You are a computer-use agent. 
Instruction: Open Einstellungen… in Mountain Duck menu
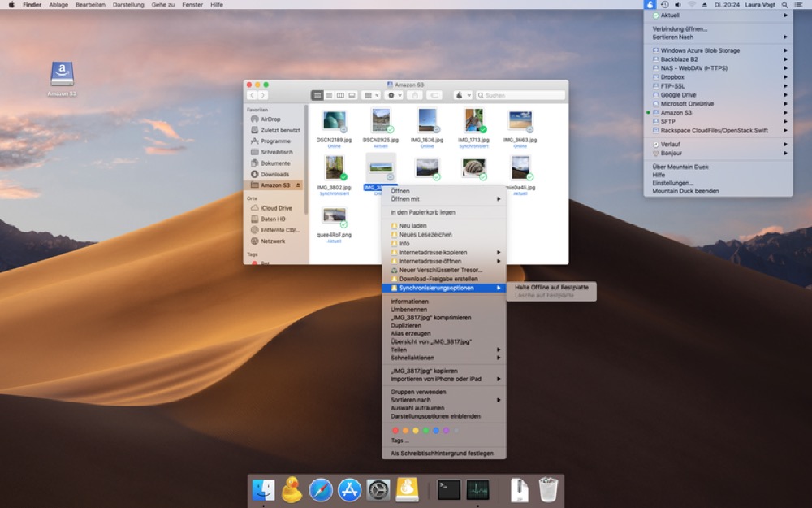point(672,183)
